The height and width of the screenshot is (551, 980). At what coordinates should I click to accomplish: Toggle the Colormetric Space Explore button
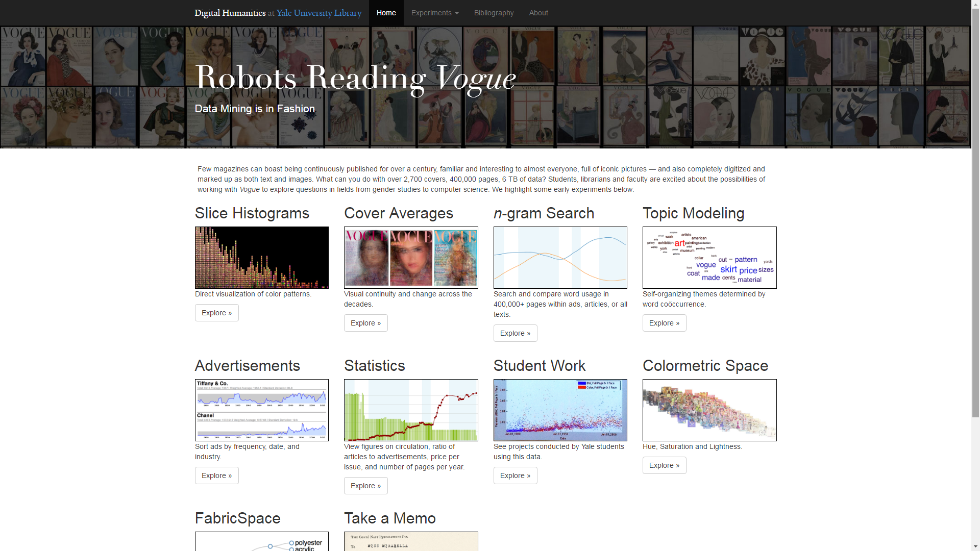[x=665, y=465]
